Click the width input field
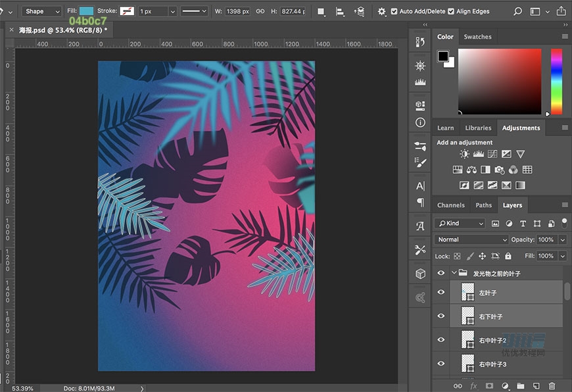Viewport: 572px width, 392px height. (237, 11)
